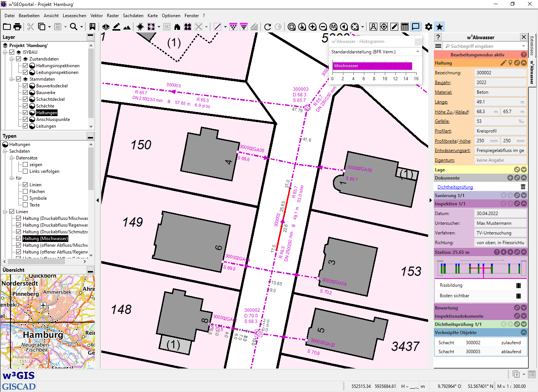The width and height of the screenshot is (538, 392).
Task: Click the zoom in plus icon
Action: coord(313,27)
